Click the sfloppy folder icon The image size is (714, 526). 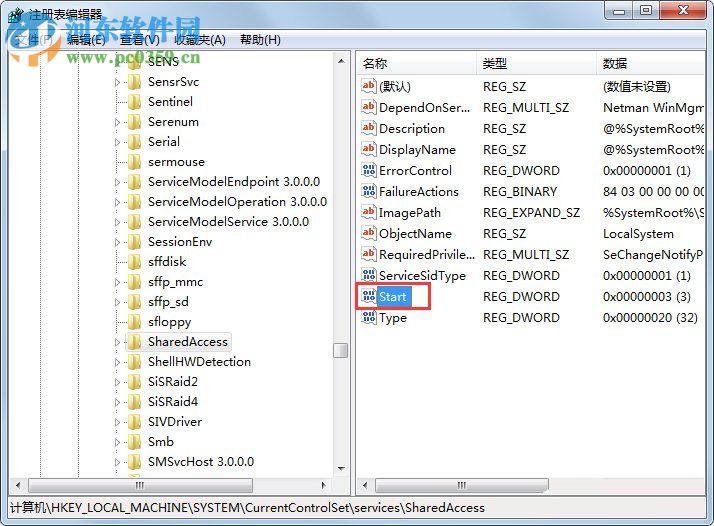134,322
